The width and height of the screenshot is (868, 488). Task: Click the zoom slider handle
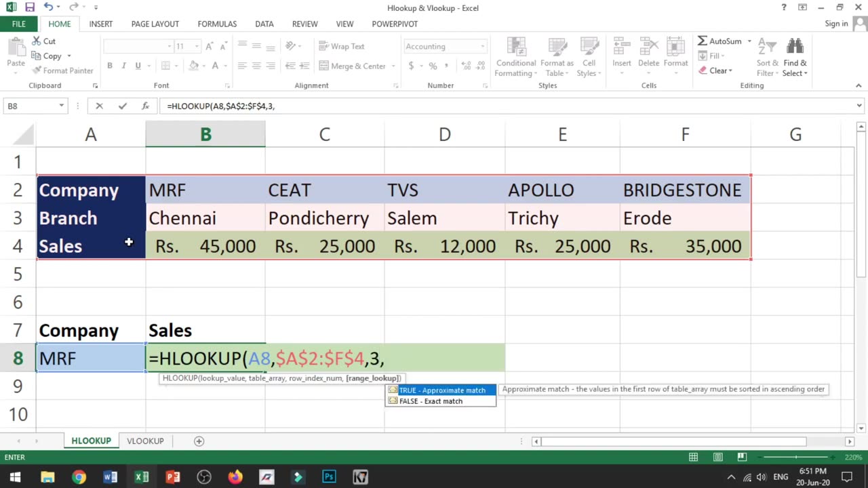click(x=797, y=457)
